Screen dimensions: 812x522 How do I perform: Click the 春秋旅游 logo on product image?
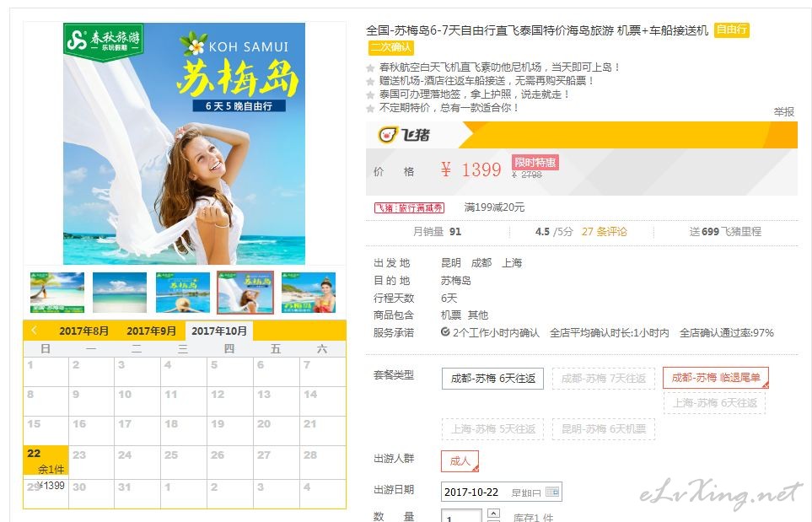tap(104, 40)
